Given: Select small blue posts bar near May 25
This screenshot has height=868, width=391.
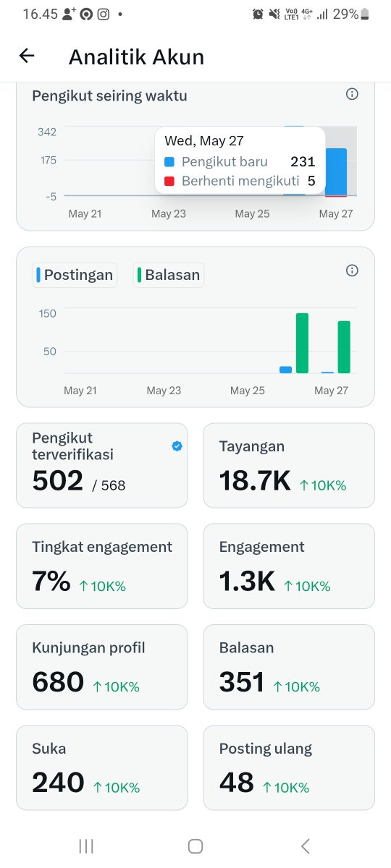Looking at the screenshot, I should click(x=286, y=370).
